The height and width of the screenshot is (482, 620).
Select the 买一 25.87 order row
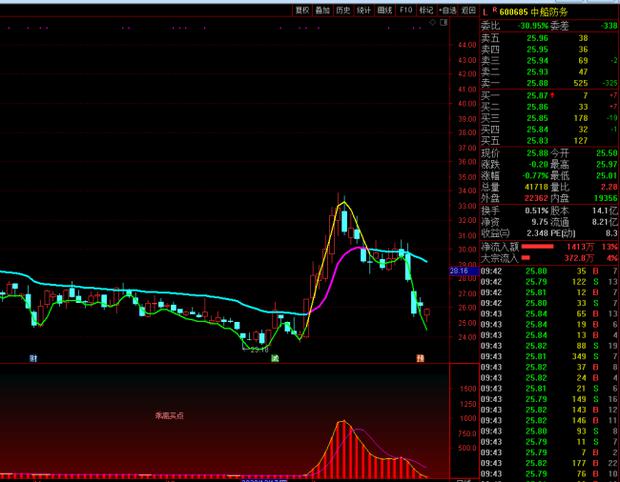[x=549, y=96]
